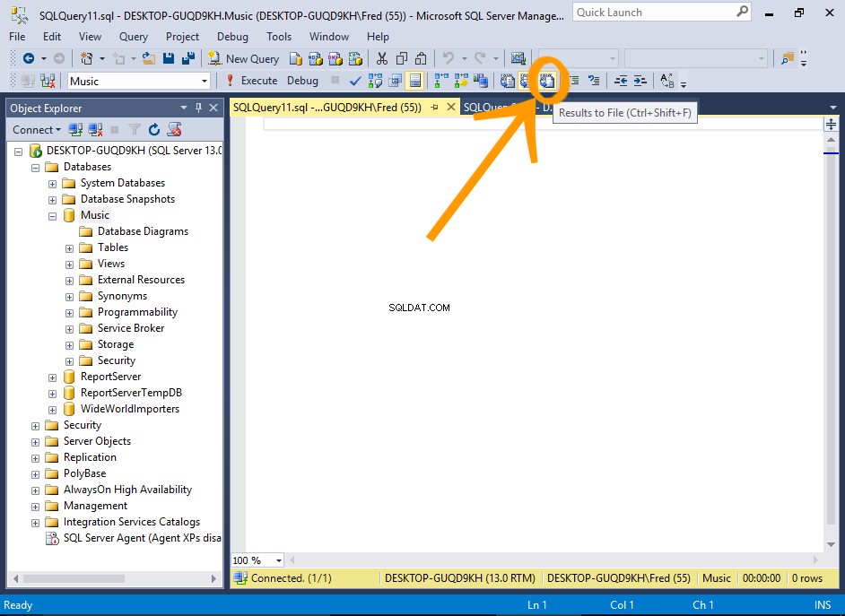
Task: Click the editor split handle
Action: point(831,125)
